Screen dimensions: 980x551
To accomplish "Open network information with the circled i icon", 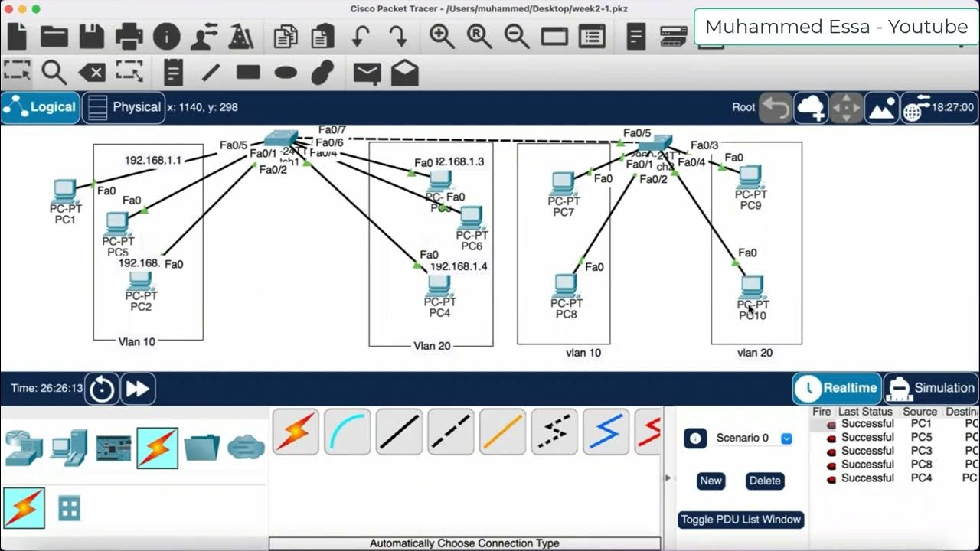I will pyautogui.click(x=166, y=36).
